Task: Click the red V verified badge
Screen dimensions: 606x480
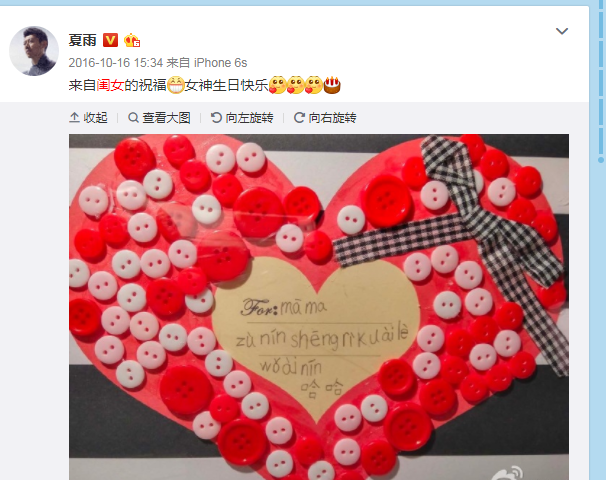Action: [110, 40]
